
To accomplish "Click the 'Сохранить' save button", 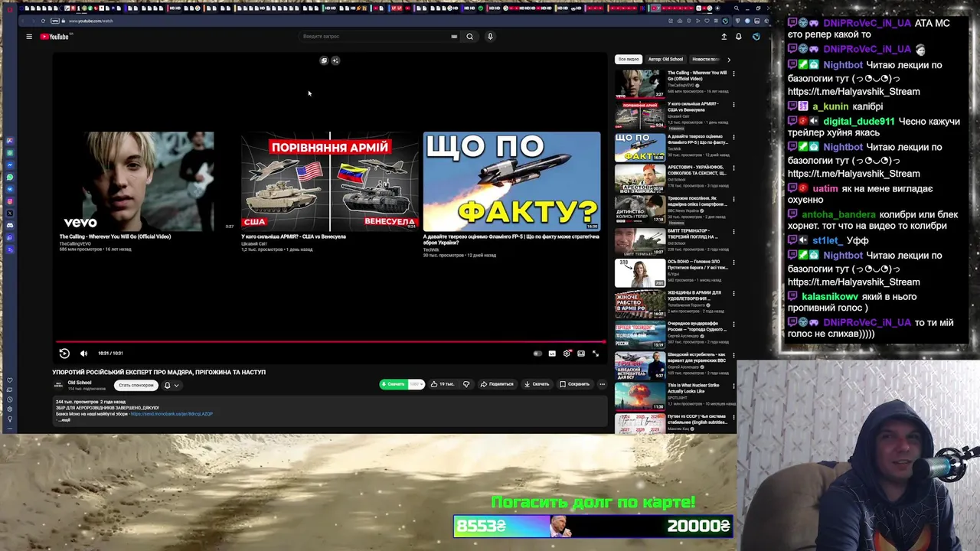I will pyautogui.click(x=574, y=384).
